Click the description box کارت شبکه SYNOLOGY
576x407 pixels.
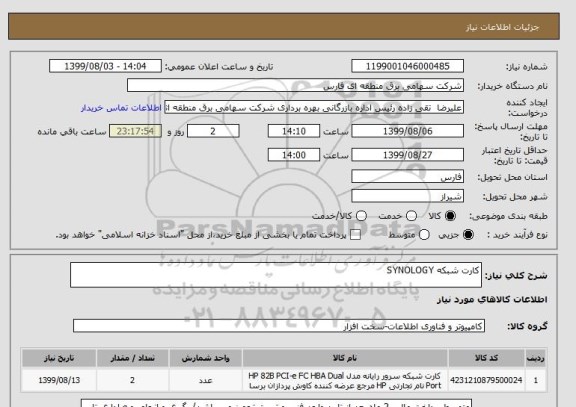click(x=276, y=275)
